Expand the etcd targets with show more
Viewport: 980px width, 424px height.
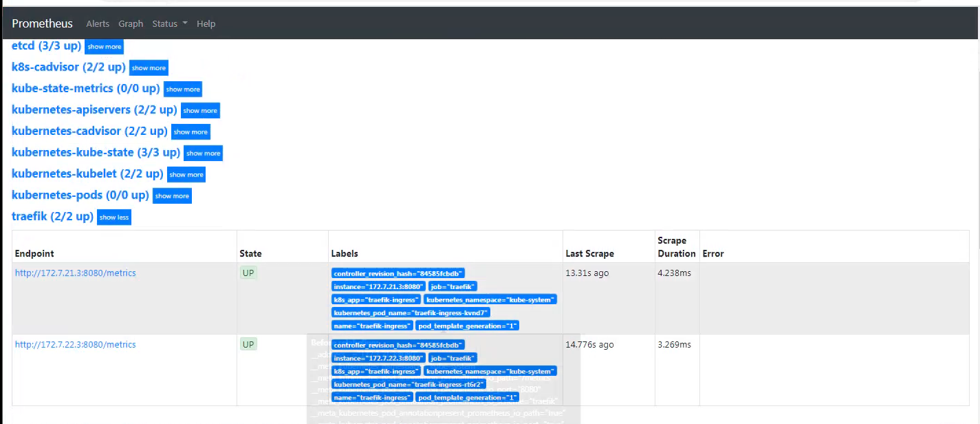click(105, 47)
